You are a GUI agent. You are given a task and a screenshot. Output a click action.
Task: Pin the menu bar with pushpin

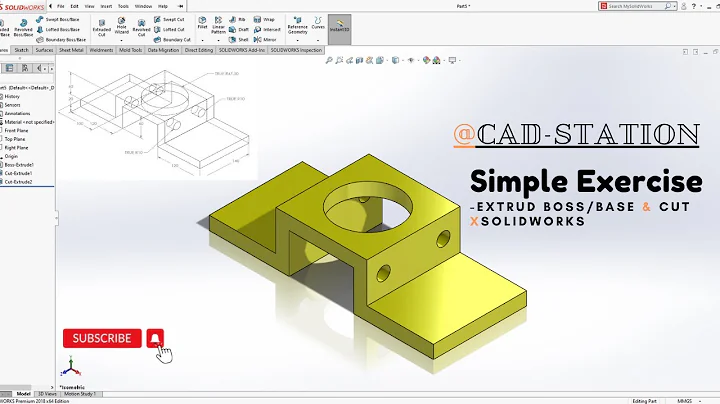click(180, 6)
